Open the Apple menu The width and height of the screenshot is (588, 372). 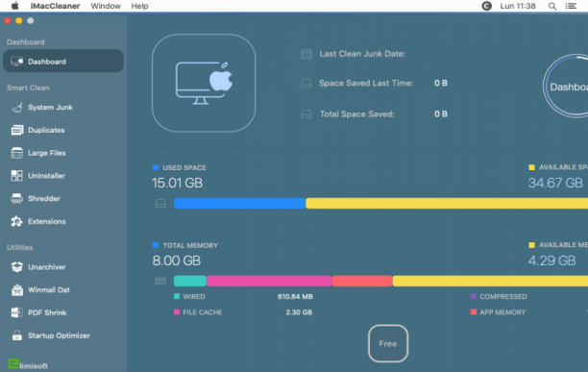(15, 6)
